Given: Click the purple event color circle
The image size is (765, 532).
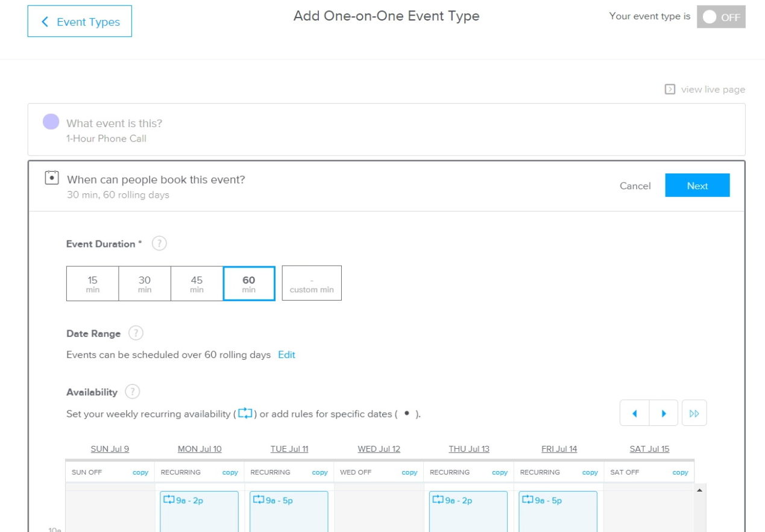Looking at the screenshot, I should [51, 122].
